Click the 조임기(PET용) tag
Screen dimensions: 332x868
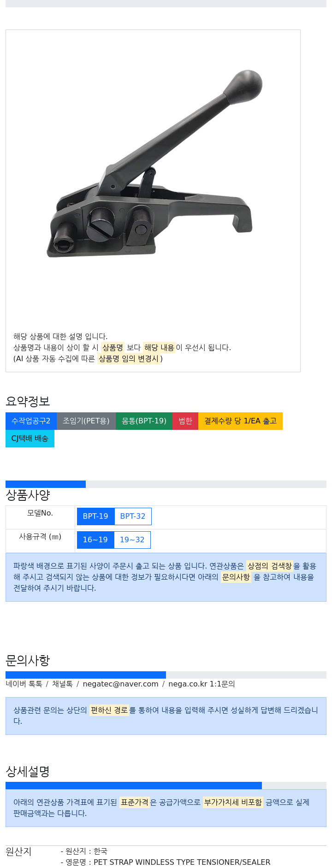point(86,421)
